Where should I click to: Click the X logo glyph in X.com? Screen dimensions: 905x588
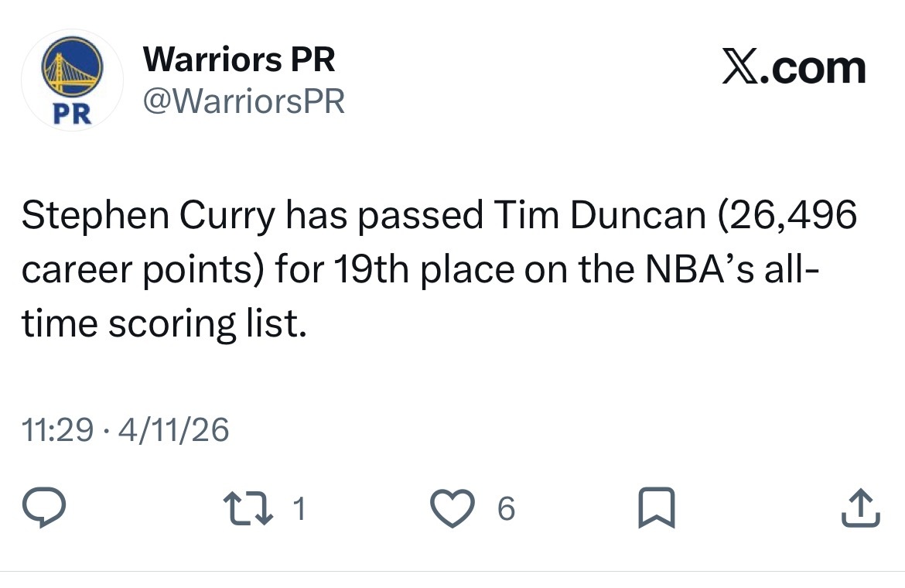click(741, 68)
